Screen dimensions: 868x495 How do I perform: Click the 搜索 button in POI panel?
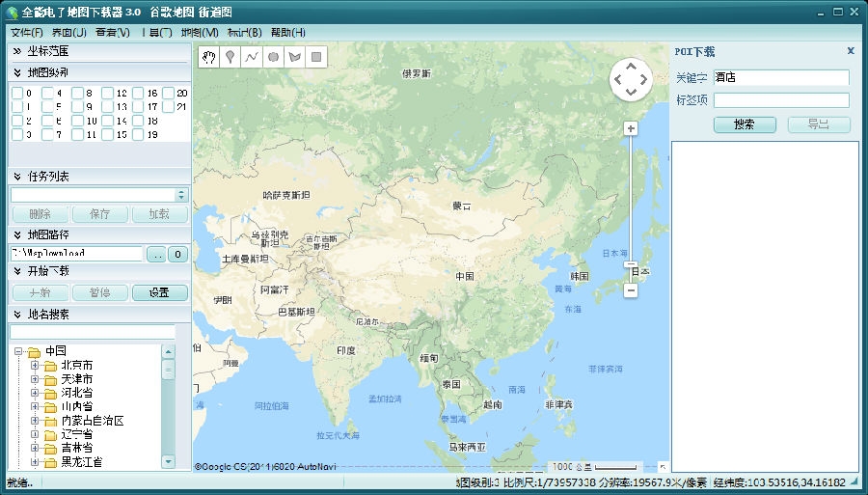click(x=745, y=124)
